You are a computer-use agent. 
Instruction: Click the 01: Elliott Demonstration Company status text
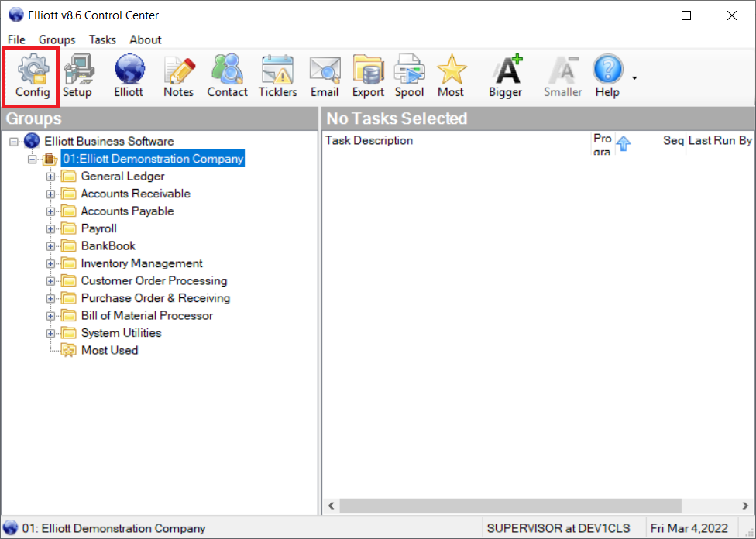(114, 528)
